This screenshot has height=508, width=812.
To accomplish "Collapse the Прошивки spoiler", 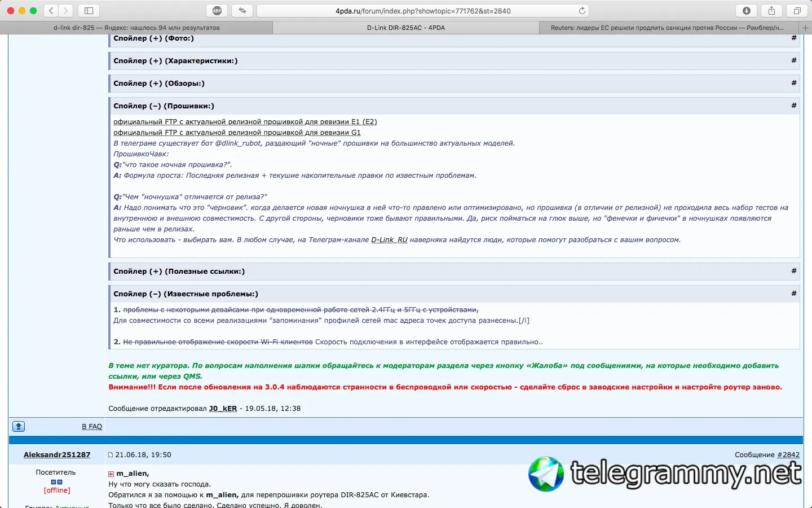I will coord(164,106).
